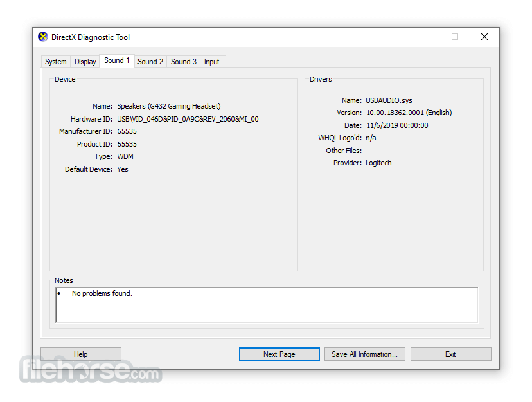Click the Type value WDM
This screenshot has height=402, width=532.
click(125, 156)
